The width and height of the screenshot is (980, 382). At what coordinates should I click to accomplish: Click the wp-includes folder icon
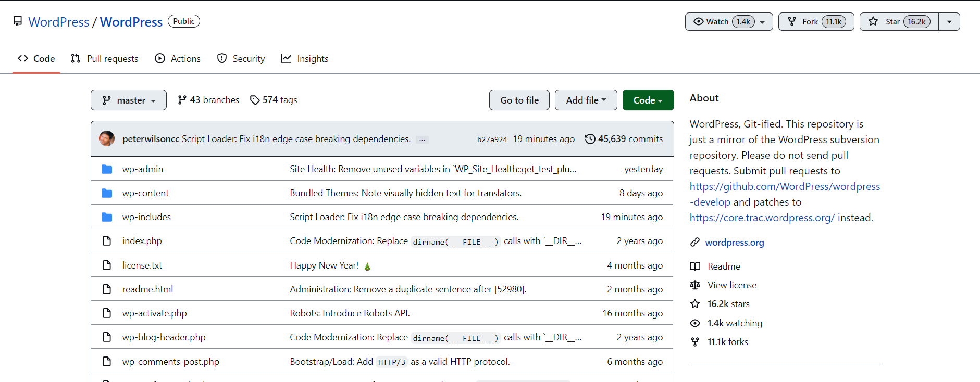tap(107, 217)
